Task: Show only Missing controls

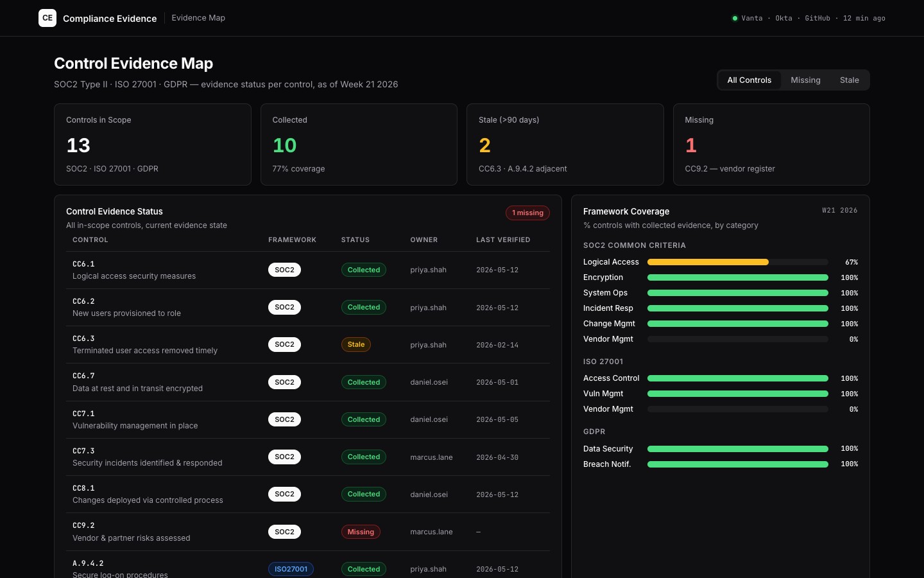Action: [805, 80]
